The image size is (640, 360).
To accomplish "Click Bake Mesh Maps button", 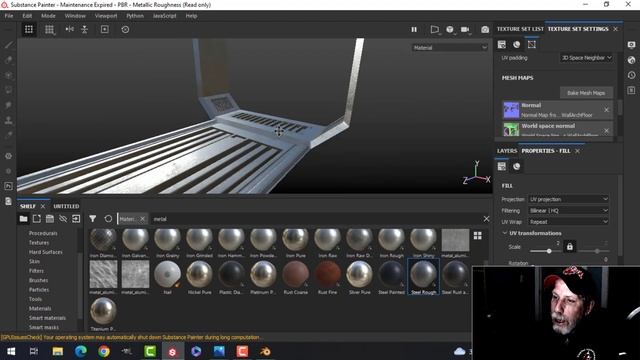I will [586, 93].
